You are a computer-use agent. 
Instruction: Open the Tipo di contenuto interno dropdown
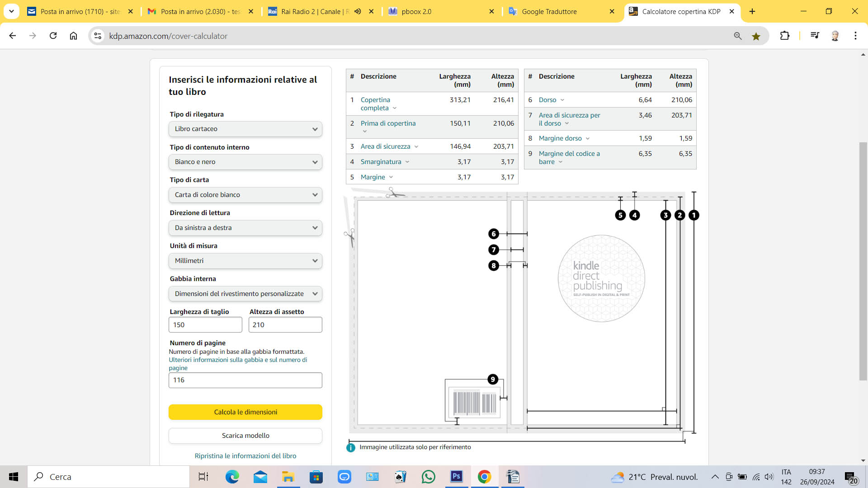tap(245, 162)
